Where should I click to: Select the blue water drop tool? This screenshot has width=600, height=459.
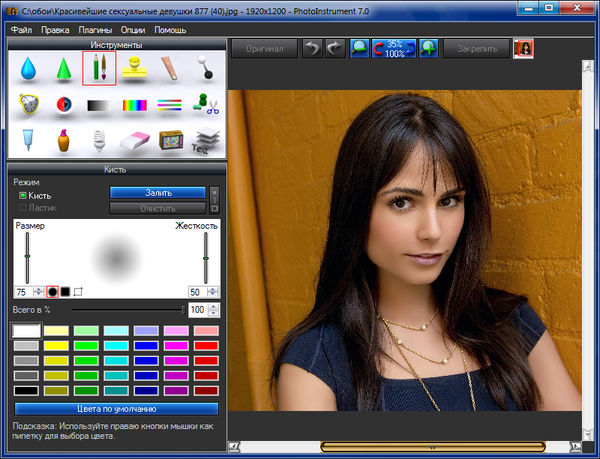coord(27,69)
